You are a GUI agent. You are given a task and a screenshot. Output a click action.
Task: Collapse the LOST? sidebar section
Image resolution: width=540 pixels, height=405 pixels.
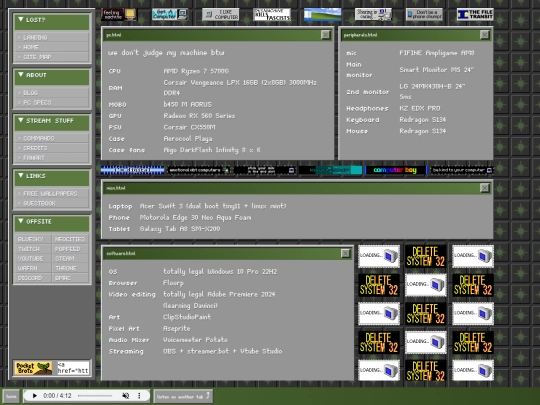(52, 21)
